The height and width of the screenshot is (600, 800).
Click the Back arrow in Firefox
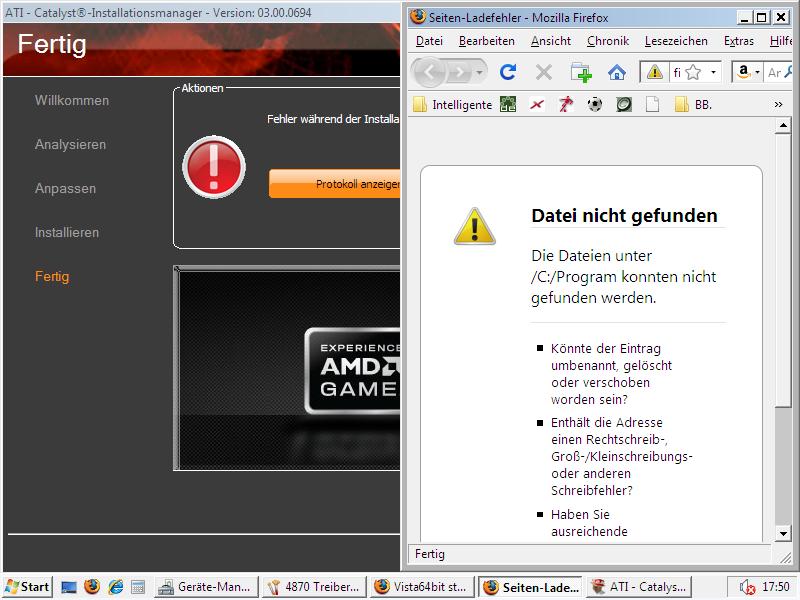point(429,72)
